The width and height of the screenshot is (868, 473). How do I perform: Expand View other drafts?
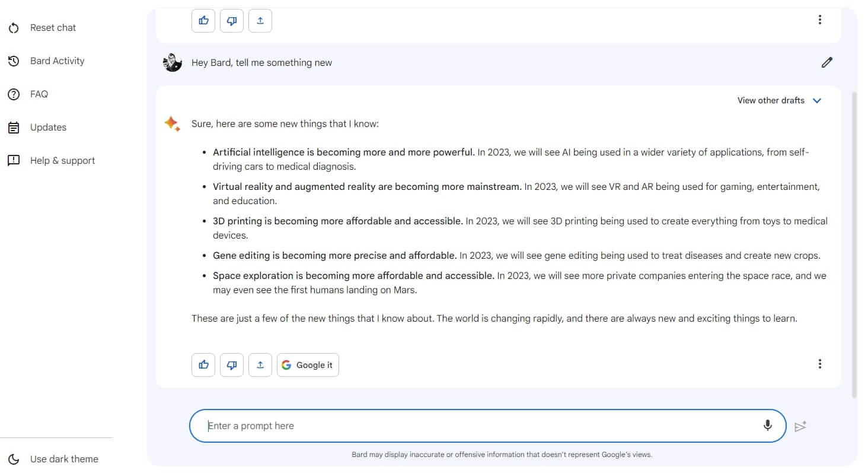point(780,100)
